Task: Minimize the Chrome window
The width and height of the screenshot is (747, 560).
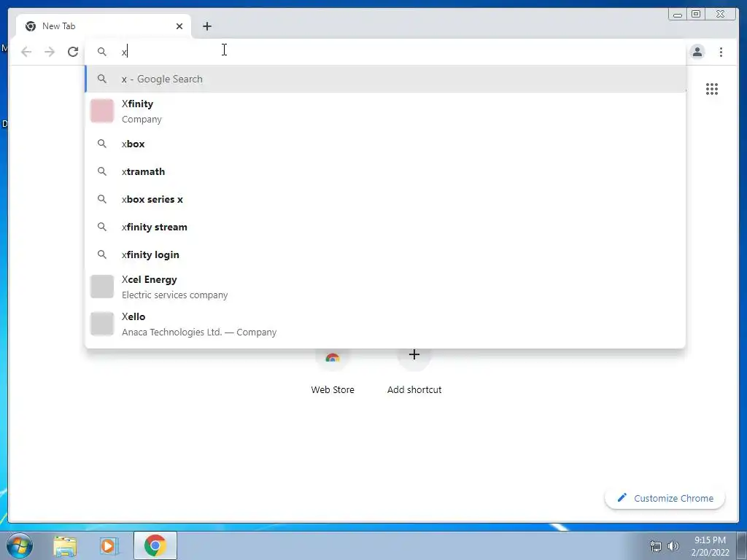Action: tap(678, 15)
